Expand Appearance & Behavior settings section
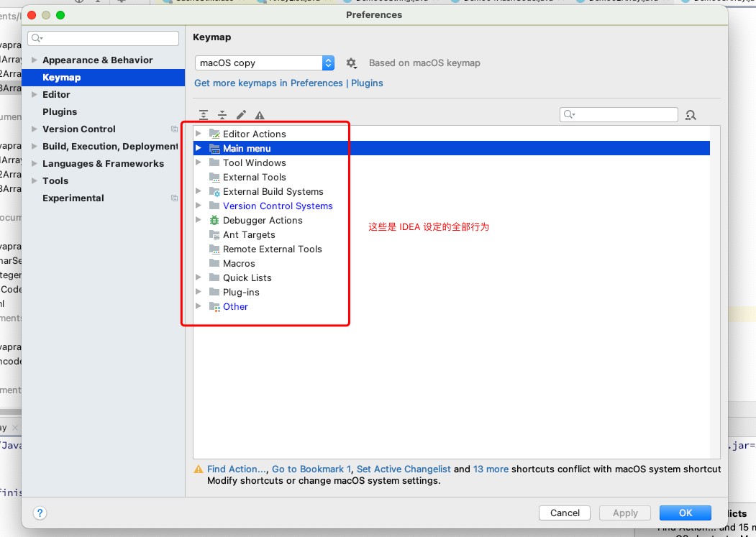Image resolution: width=756 pixels, height=537 pixels. coord(35,60)
